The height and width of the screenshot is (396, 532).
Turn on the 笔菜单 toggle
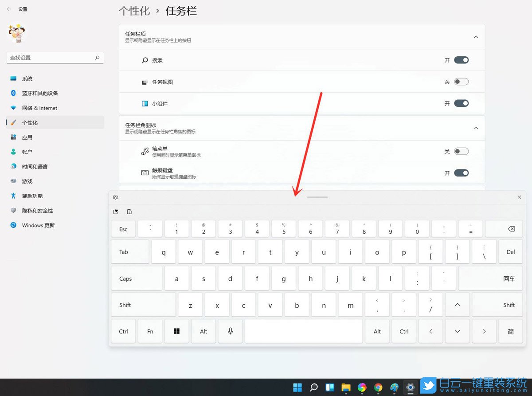[x=462, y=151]
